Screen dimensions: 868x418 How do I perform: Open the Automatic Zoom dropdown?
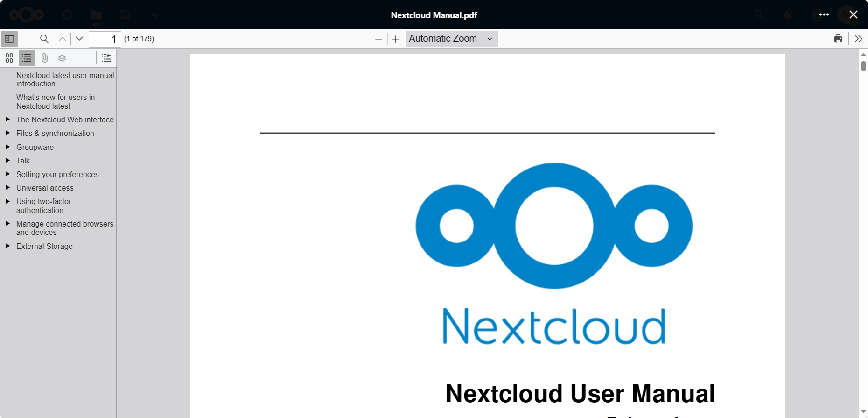click(452, 39)
